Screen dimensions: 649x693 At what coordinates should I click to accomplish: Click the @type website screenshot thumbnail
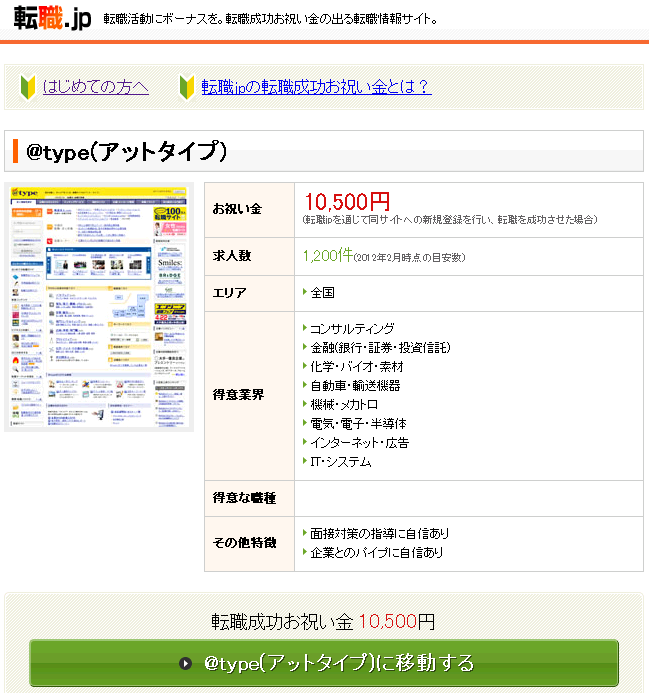tap(98, 306)
